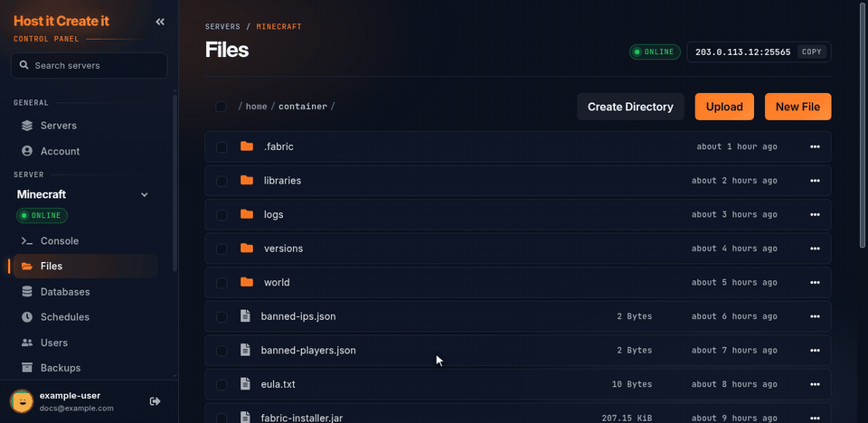This screenshot has width=868, height=423.
Task: Click the New File button
Action: [x=797, y=107]
